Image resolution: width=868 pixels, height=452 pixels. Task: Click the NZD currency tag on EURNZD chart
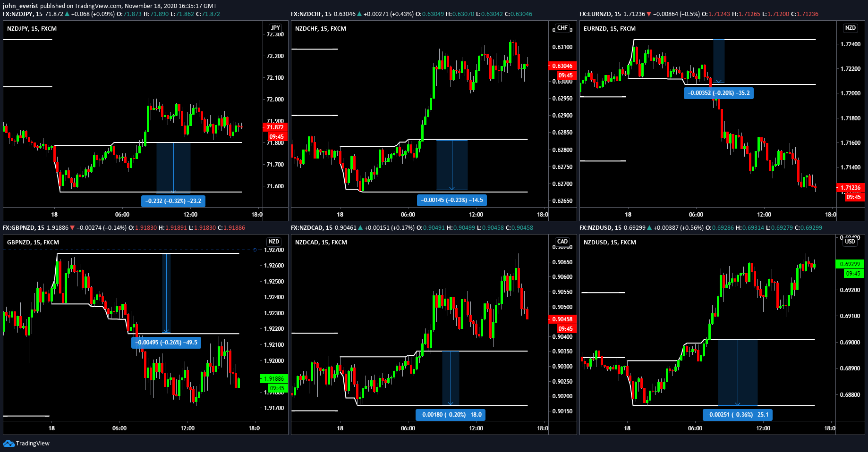(x=850, y=28)
